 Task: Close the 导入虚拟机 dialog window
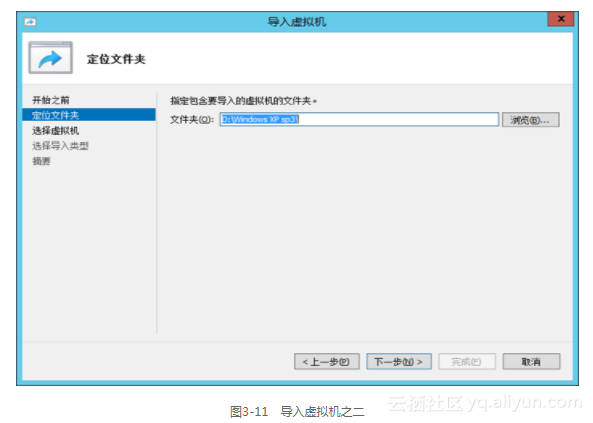pos(561,19)
